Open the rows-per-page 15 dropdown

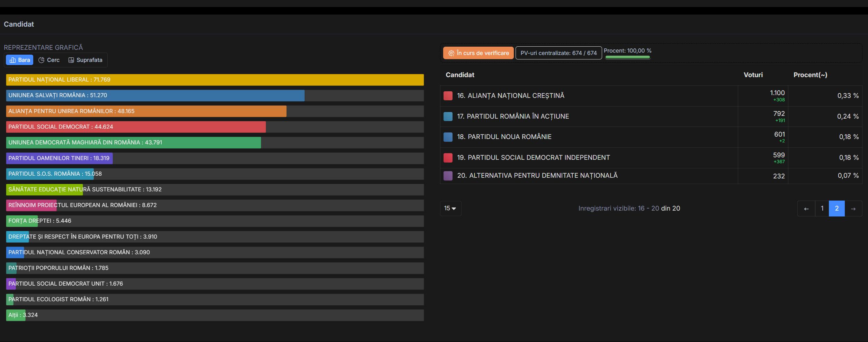click(x=450, y=209)
